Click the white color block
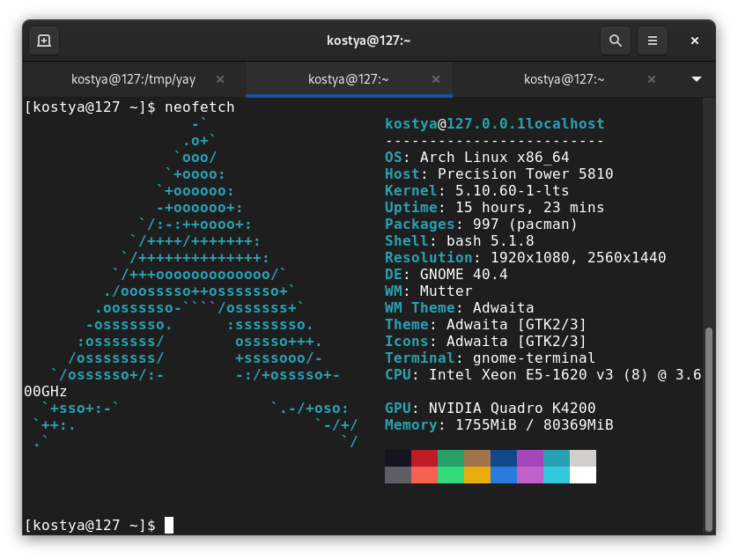The image size is (738, 560). 583,475
